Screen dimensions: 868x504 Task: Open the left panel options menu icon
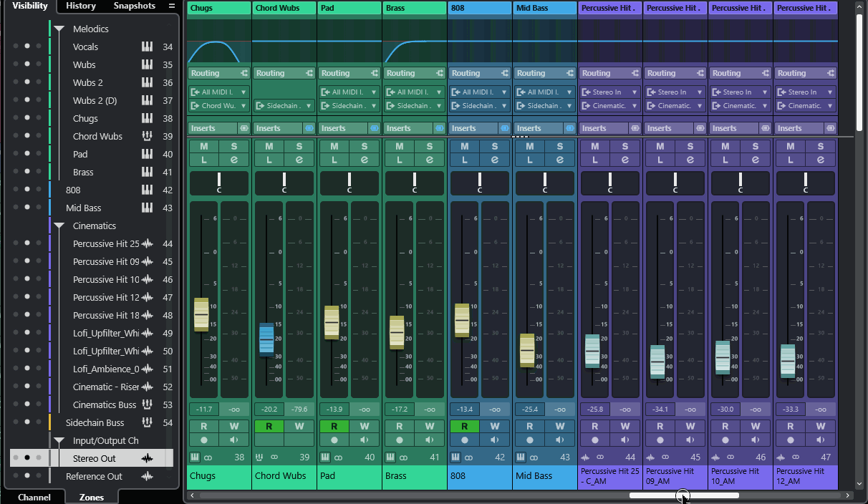point(171,6)
